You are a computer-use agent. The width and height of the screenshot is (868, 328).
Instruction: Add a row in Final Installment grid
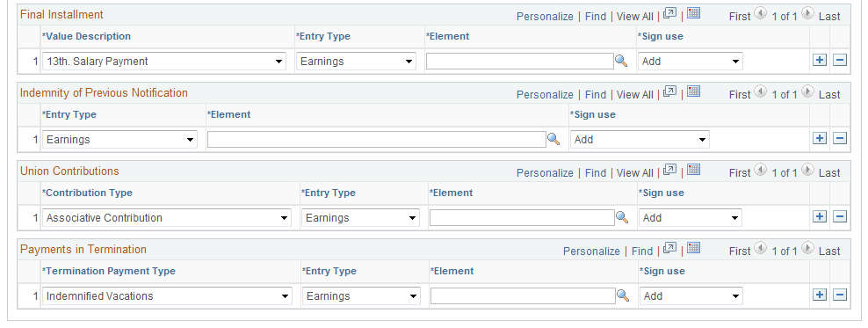820,61
